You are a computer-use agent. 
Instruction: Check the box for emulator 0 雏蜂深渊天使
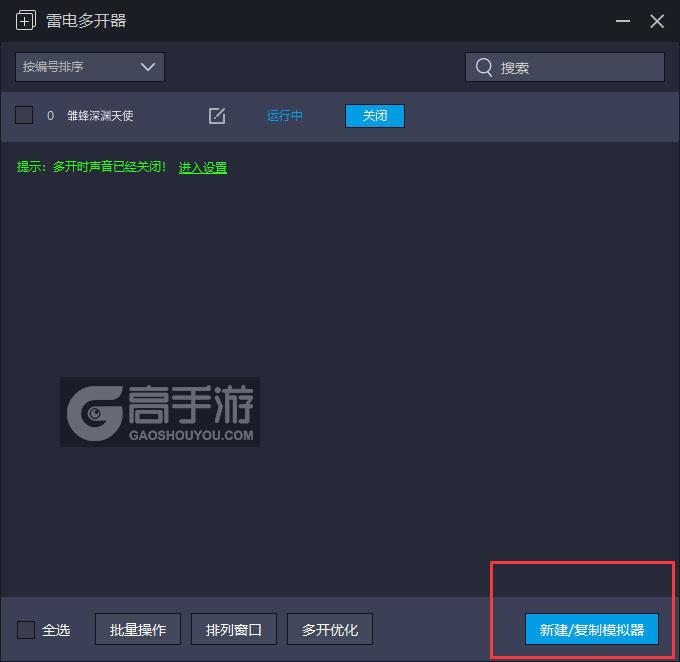click(24, 115)
